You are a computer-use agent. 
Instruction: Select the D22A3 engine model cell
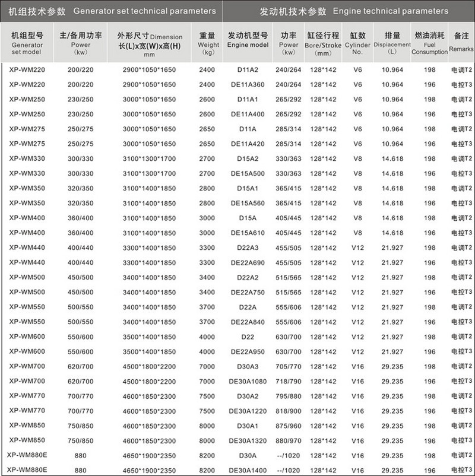(248, 248)
